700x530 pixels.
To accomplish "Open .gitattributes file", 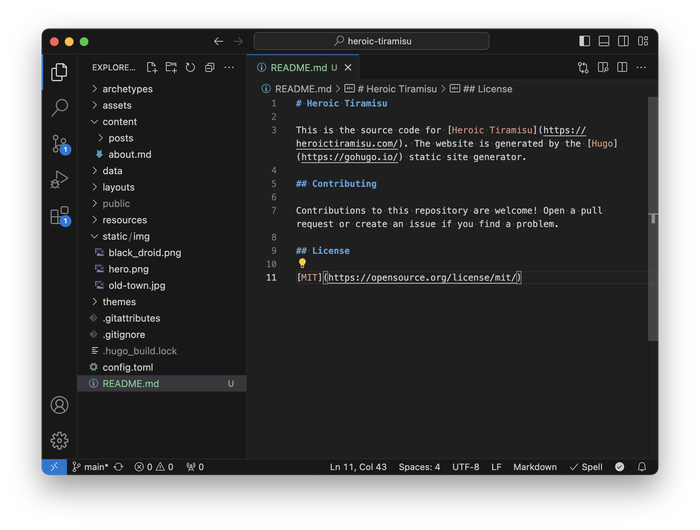I will coord(162,318).
